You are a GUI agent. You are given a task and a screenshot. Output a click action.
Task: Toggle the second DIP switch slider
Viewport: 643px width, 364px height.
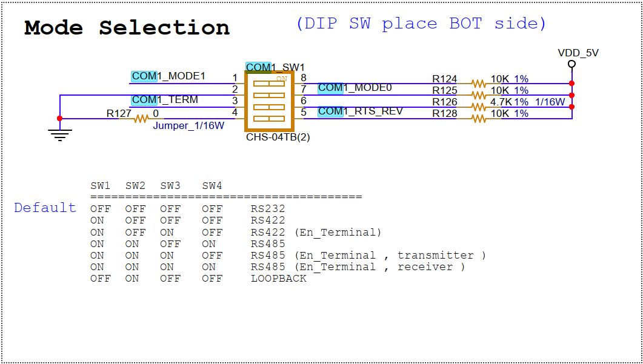tap(269, 95)
